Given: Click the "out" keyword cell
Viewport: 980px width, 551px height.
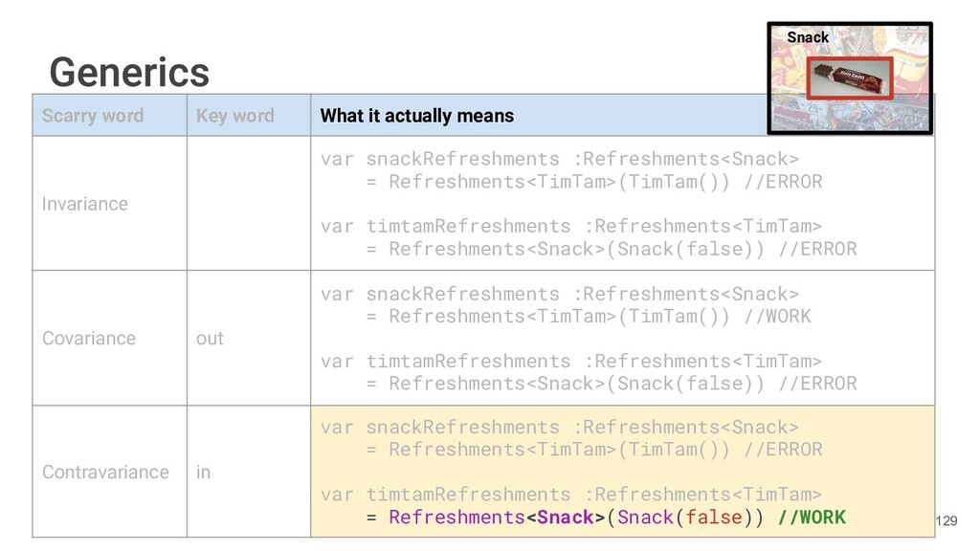Looking at the screenshot, I should click(x=210, y=339).
